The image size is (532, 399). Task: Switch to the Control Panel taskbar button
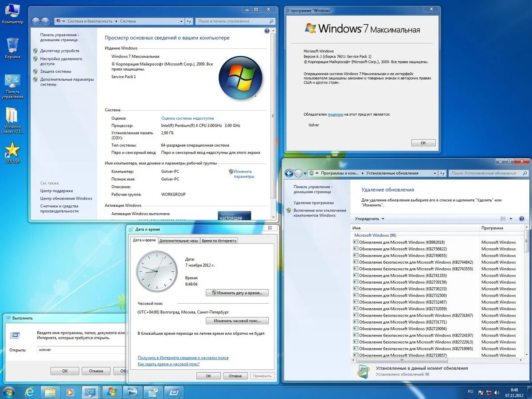coord(90,392)
